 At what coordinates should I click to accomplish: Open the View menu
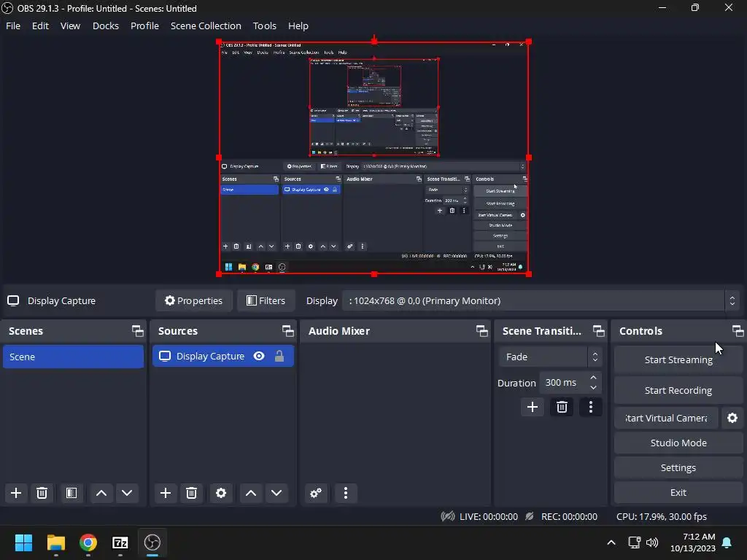[x=70, y=26]
